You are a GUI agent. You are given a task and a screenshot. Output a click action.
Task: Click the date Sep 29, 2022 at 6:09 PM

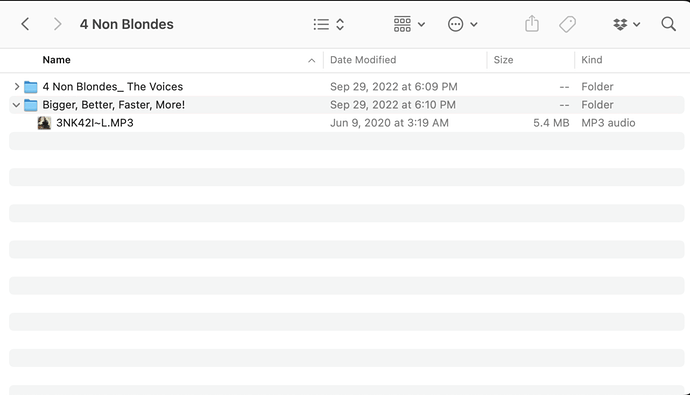(x=394, y=87)
